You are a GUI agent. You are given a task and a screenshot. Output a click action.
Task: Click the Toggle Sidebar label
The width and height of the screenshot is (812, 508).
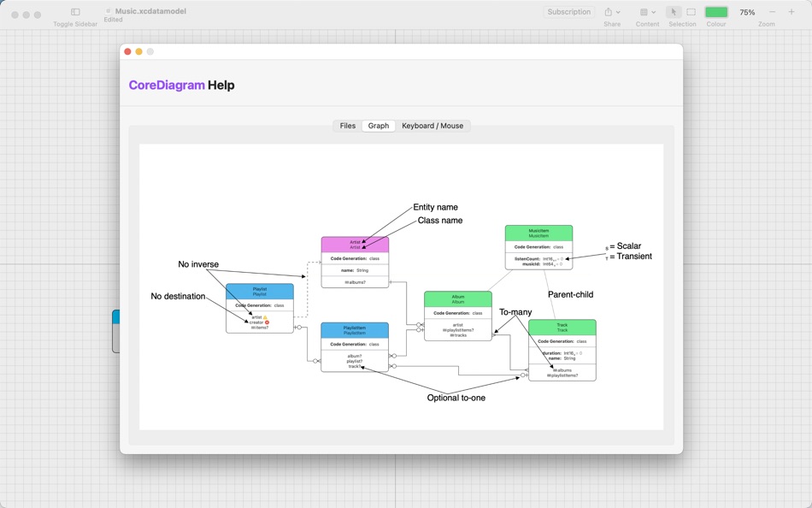[x=75, y=24]
